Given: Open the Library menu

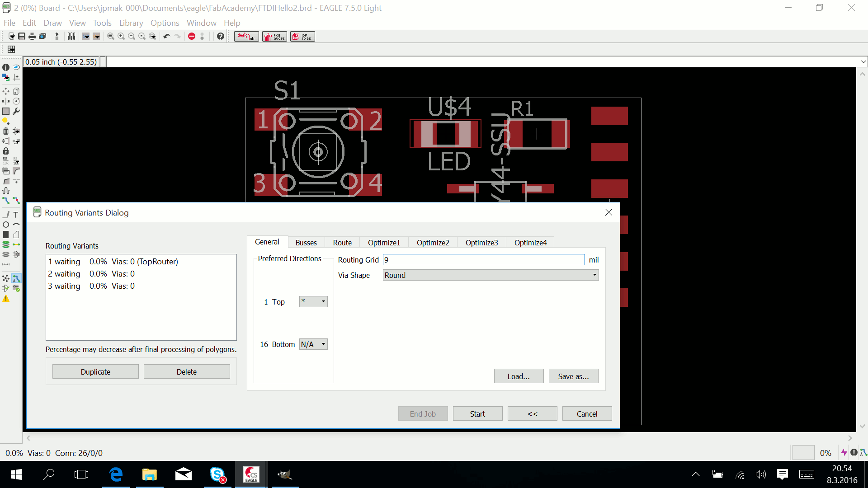Looking at the screenshot, I should point(131,23).
